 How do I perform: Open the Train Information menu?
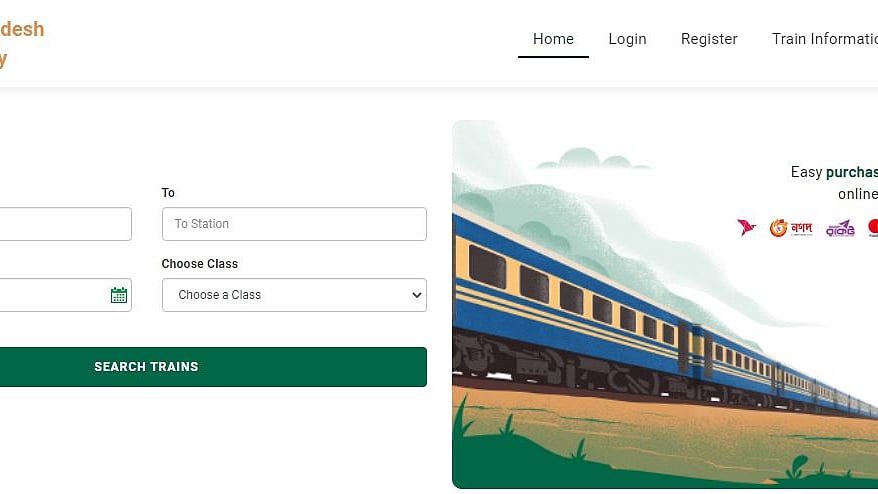click(x=824, y=39)
